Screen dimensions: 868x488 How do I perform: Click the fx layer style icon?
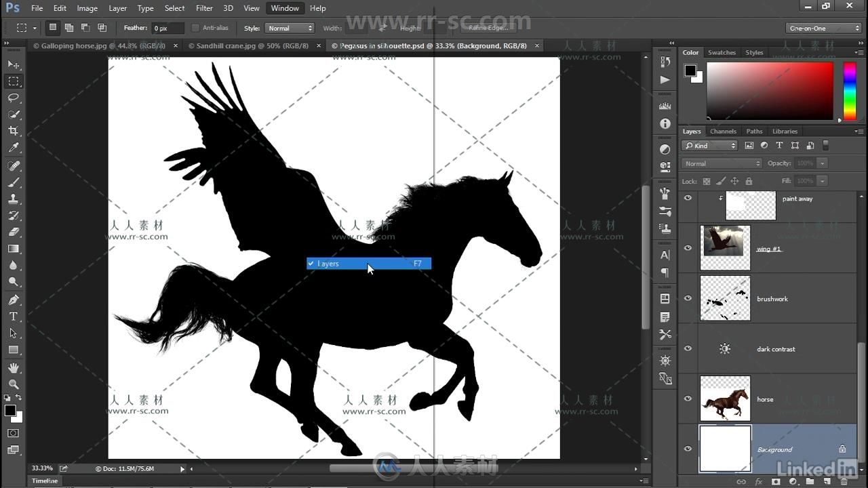coord(759,481)
